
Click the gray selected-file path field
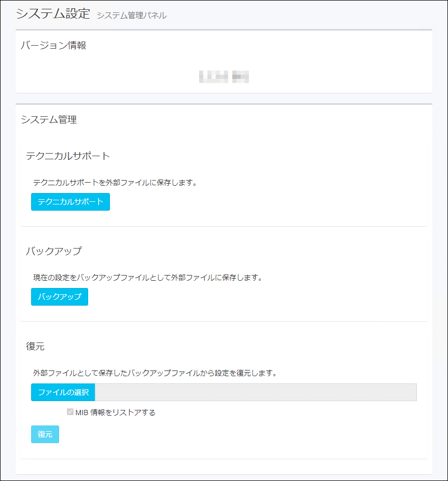click(256, 392)
